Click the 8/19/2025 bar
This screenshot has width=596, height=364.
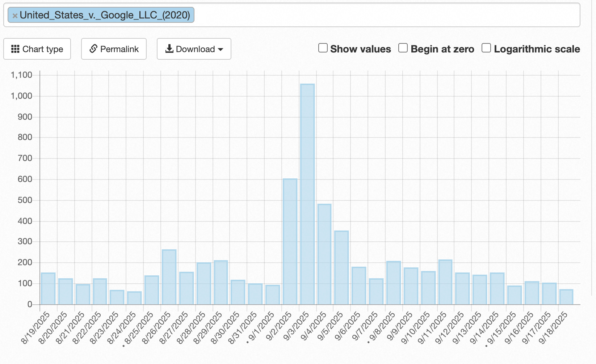coord(48,289)
